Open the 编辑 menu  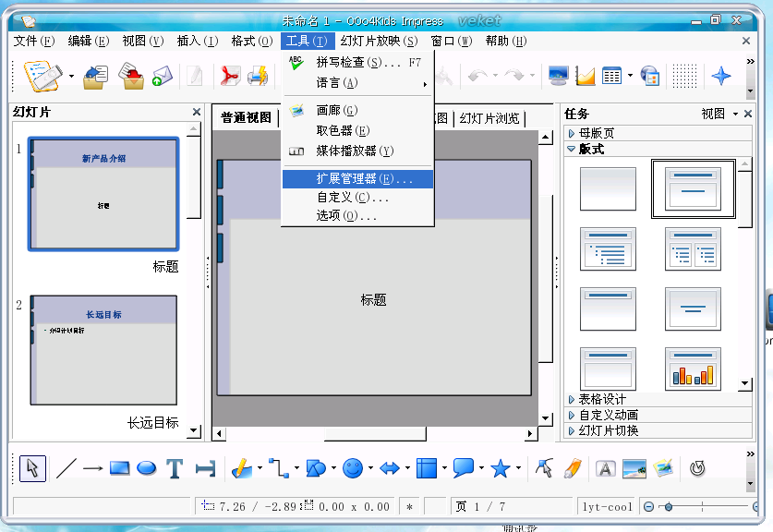[89, 41]
